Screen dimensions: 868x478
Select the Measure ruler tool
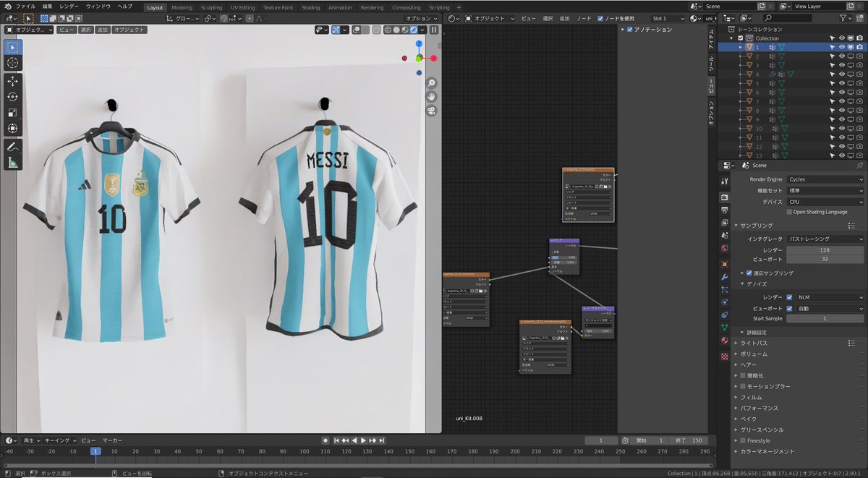click(13, 163)
